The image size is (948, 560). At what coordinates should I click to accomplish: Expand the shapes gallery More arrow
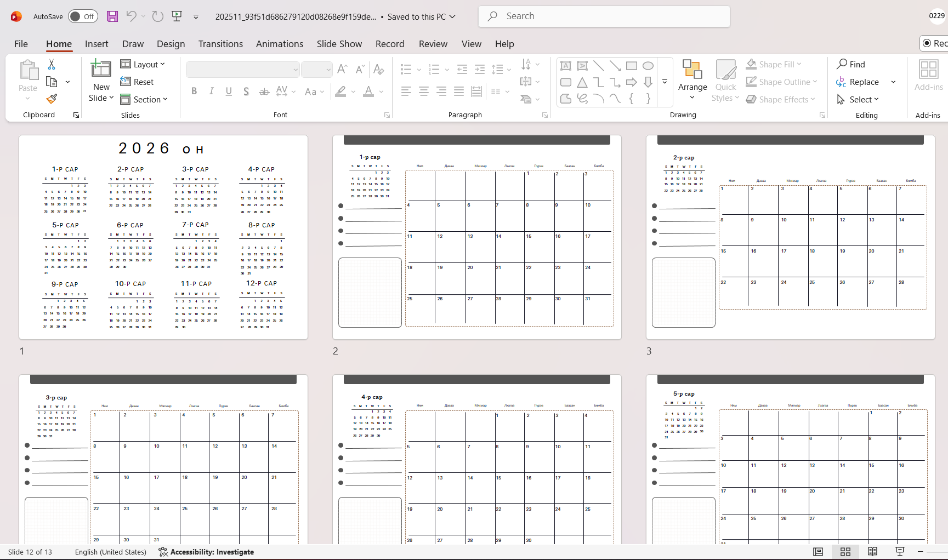(665, 82)
